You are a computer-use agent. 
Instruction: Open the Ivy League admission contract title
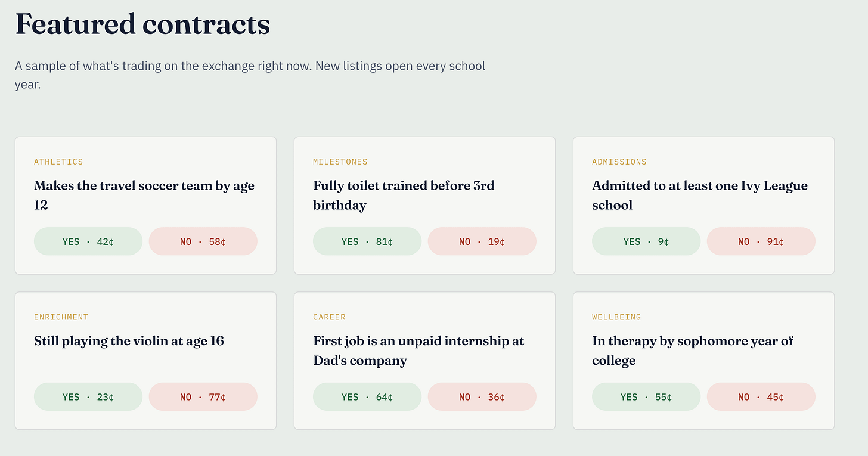tap(700, 195)
